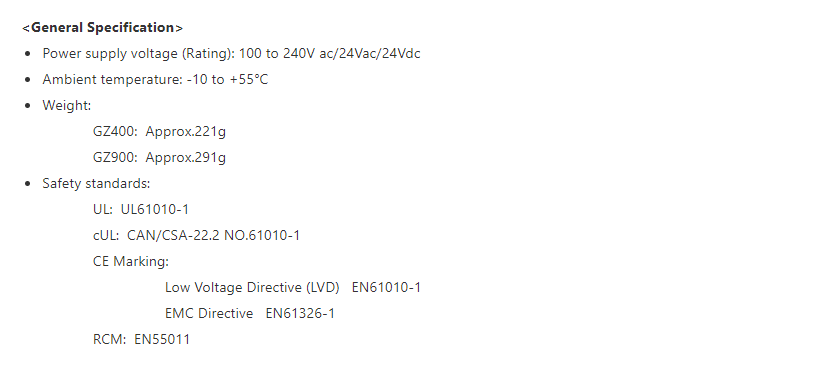This screenshot has width=828, height=369.
Task: Click the Weight label
Action: point(67,105)
